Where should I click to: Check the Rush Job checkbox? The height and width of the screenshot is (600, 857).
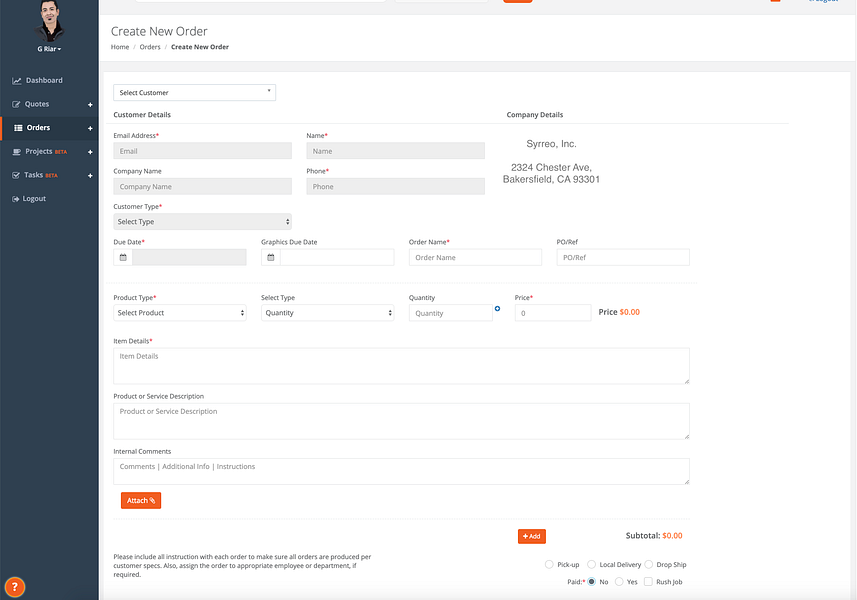click(648, 581)
